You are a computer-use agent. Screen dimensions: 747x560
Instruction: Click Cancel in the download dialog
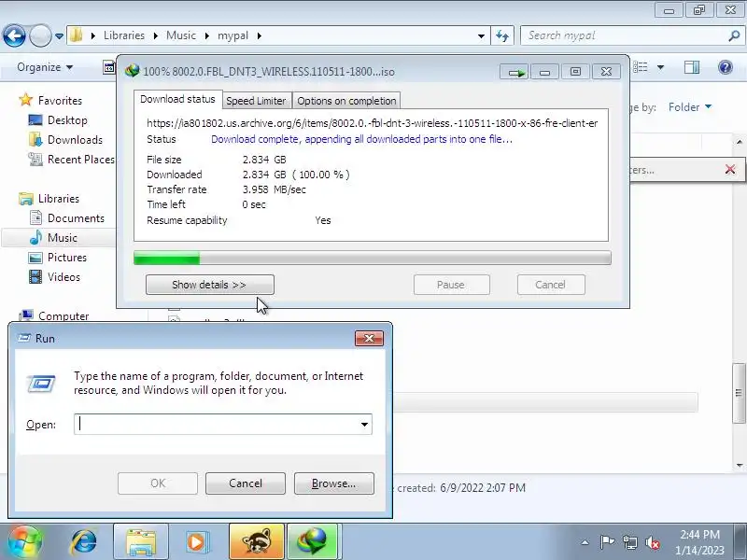551,285
